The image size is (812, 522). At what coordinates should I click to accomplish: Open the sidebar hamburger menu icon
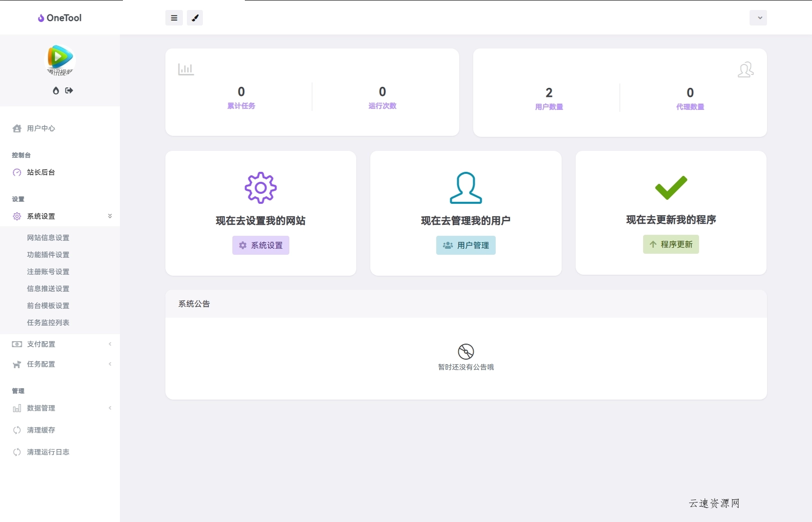pyautogui.click(x=174, y=18)
